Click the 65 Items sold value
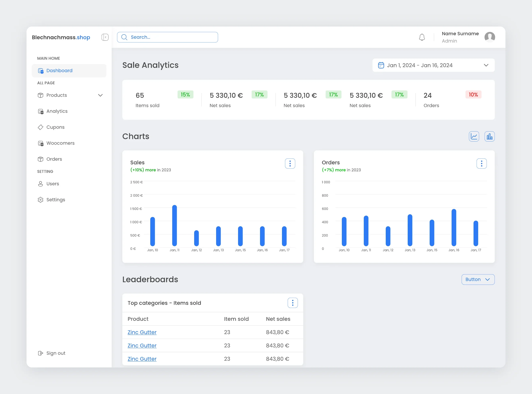The height and width of the screenshot is (394, 532). pyautogui.click(x=140, y=95)
